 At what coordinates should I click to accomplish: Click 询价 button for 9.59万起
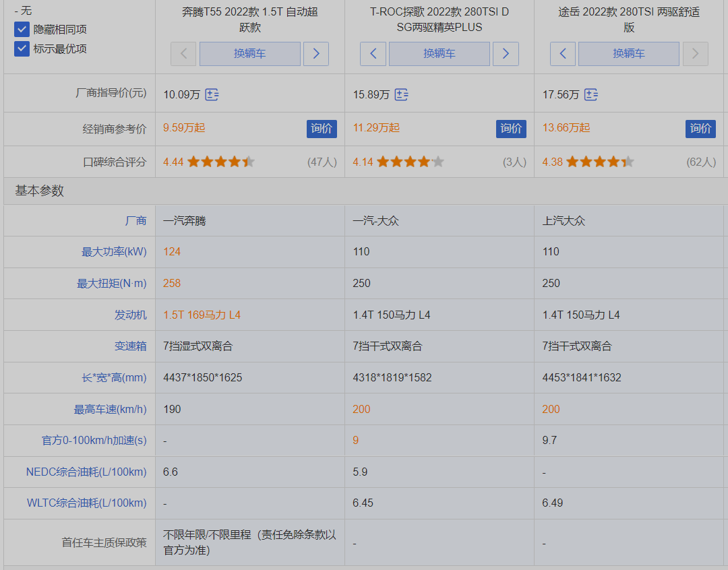pyautogui.click(x=322, y=129)
